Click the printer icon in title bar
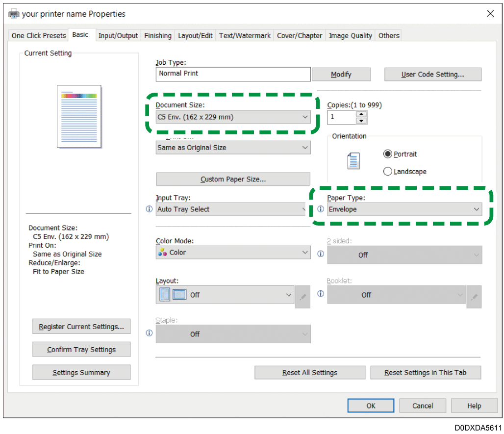The image size is (504, 434). [14, 14]
